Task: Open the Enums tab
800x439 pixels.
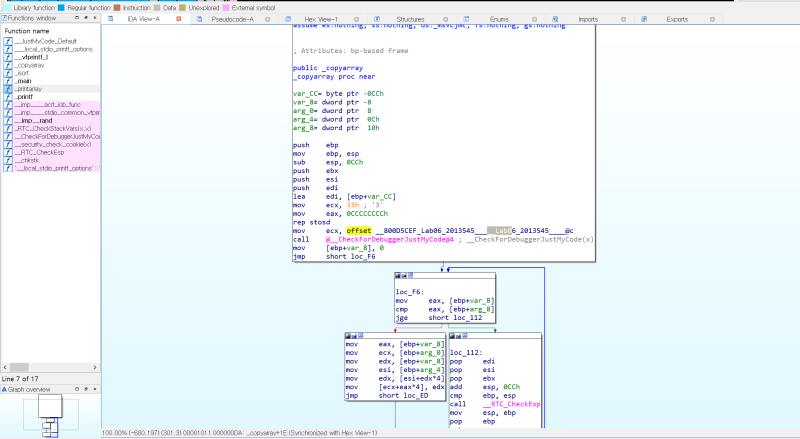Action: click(499, 19)
